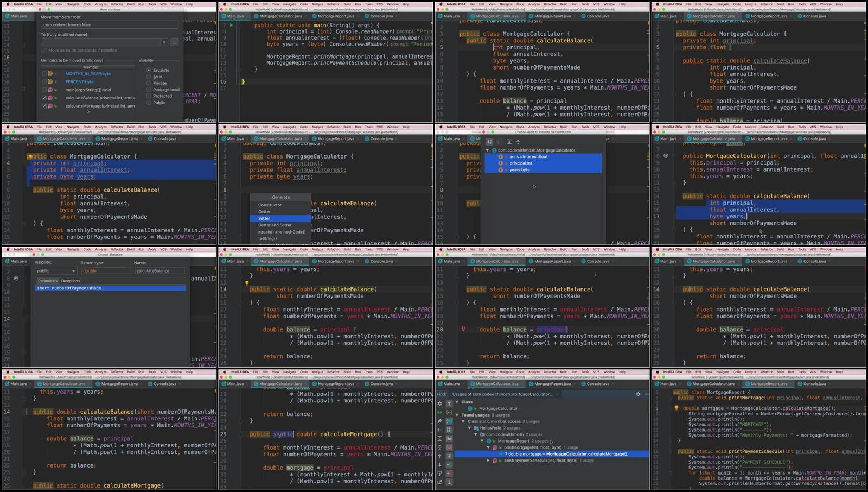
Task: Uncheck the calculateMortgage member checkbox
Action: point(44,106)
